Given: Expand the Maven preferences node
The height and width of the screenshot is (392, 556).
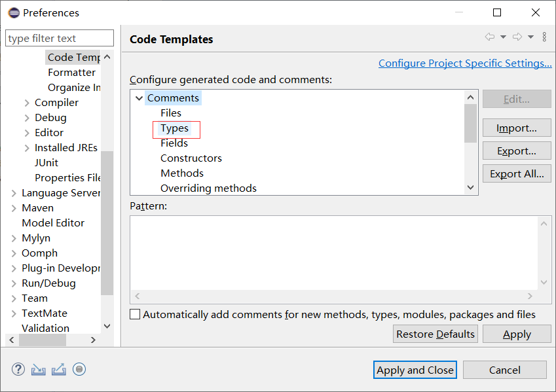Looking at the screenshot, I should click(14, 208).
